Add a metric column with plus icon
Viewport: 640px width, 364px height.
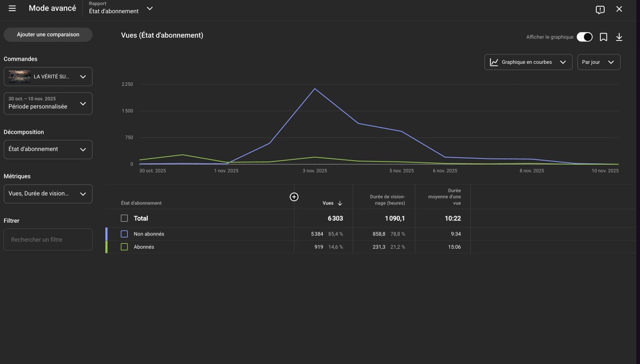click(294, 197)
